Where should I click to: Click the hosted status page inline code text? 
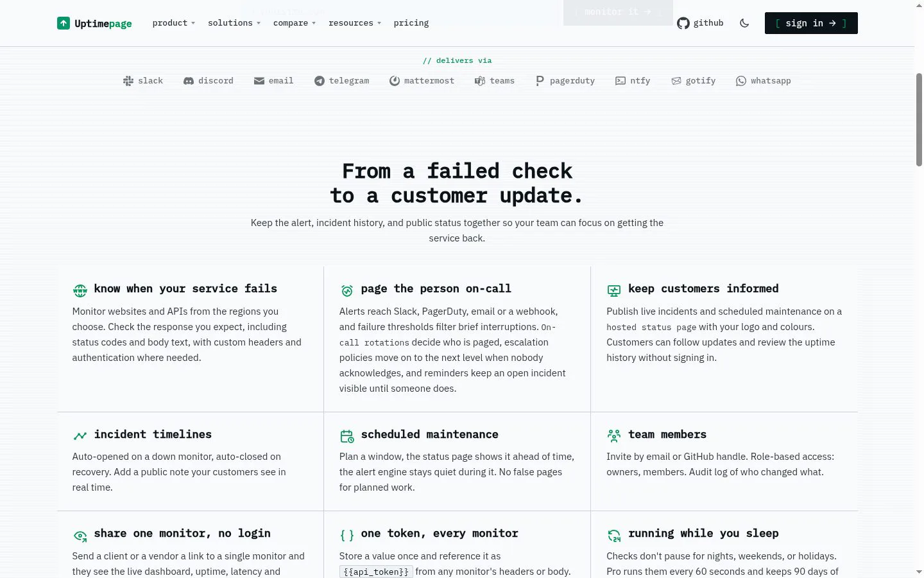click(651, 327)
